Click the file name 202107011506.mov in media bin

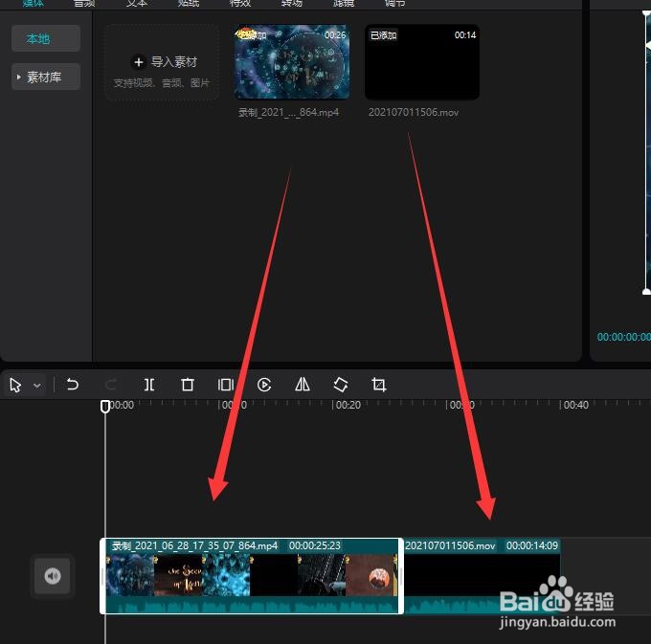pos(414,113)
